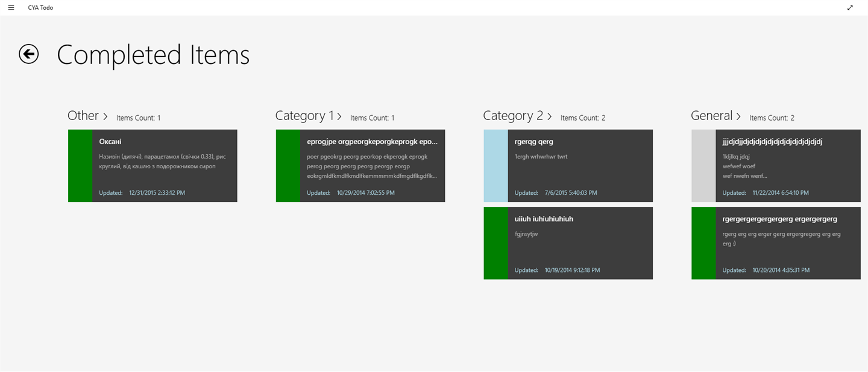Click the light blue color swatch
This screenshot has width=868, height=372.
(495, 166)
